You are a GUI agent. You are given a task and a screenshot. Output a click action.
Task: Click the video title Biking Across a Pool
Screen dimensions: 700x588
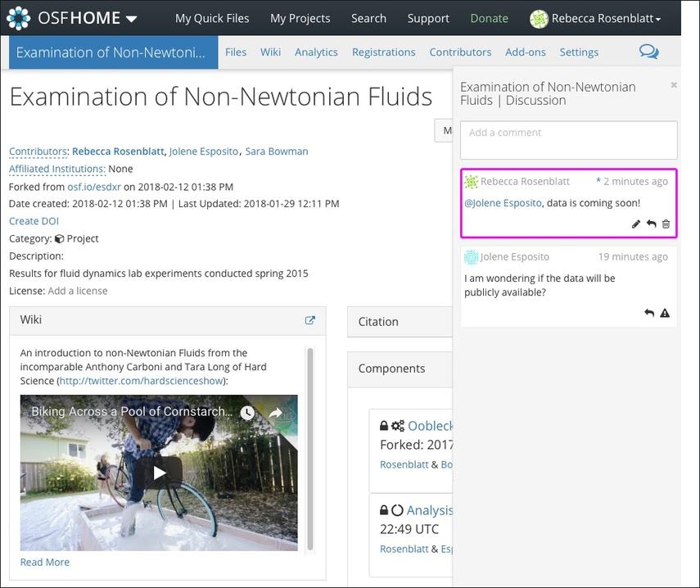pyautogui.click(x=132, y=411)
